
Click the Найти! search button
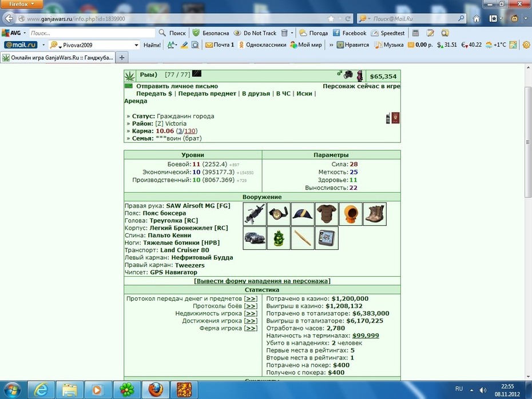152,45
